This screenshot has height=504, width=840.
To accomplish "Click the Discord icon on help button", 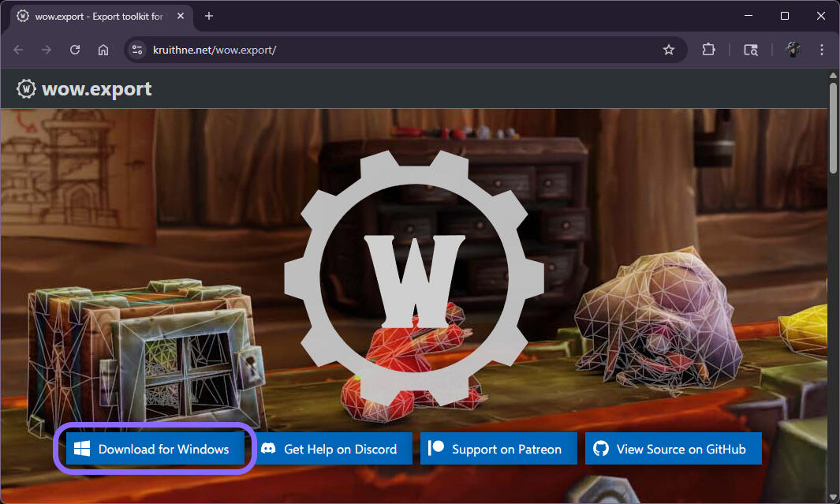I will pyautogui.click(x=268, y=449).
